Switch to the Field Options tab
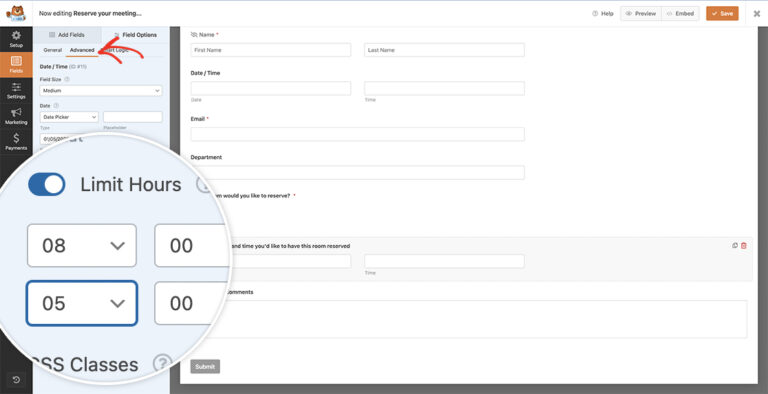Screen dimensions: 768x394 pyautogui.click(x=136, y=35)
